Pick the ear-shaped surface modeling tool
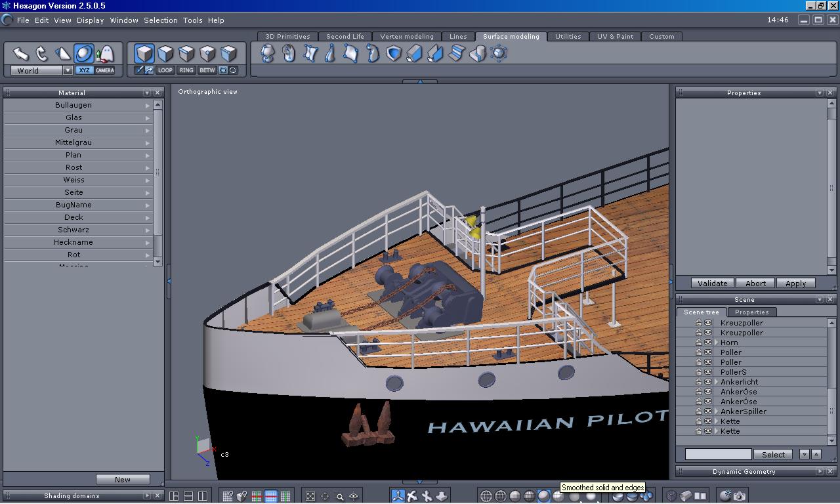Viewport: 840px width, 504px height. pyautogui.click(x=288, y=53)
